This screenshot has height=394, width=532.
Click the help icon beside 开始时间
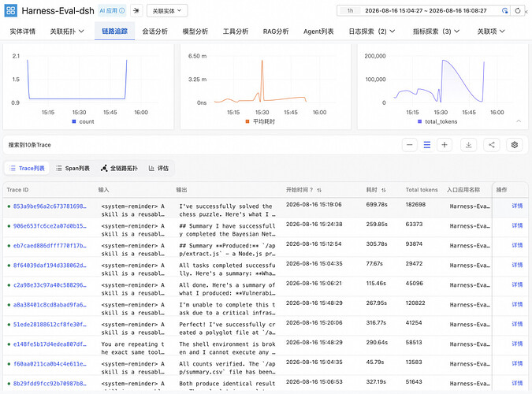[311, 190]
